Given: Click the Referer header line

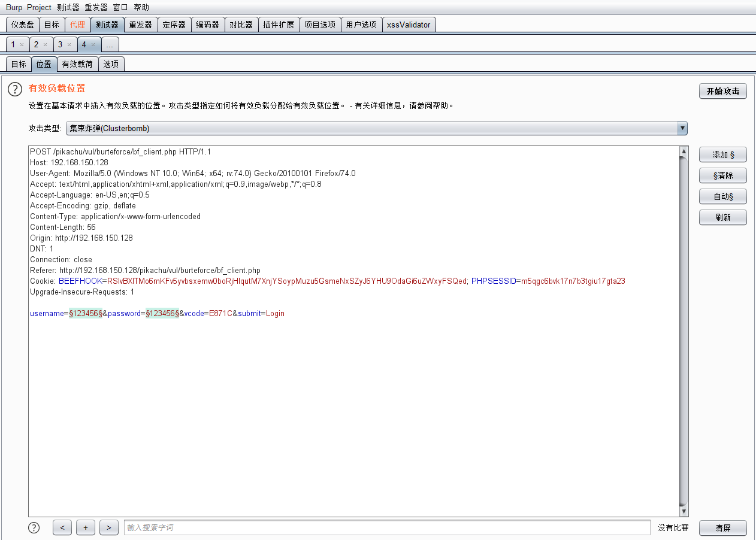Looking at the screenshot, I should pos(145,270).
